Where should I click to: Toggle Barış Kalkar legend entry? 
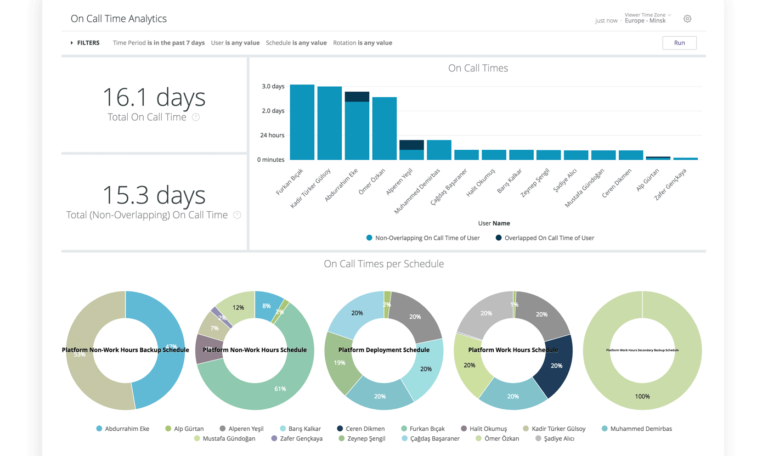click(300, 429)
